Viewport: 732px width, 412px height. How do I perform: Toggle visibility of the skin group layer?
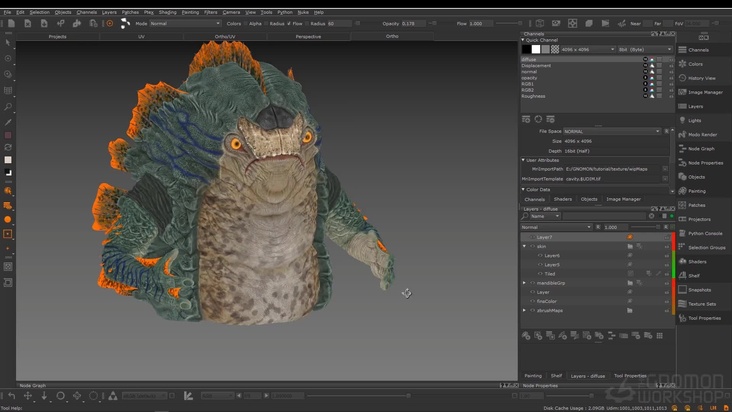(x=532, y=246)
